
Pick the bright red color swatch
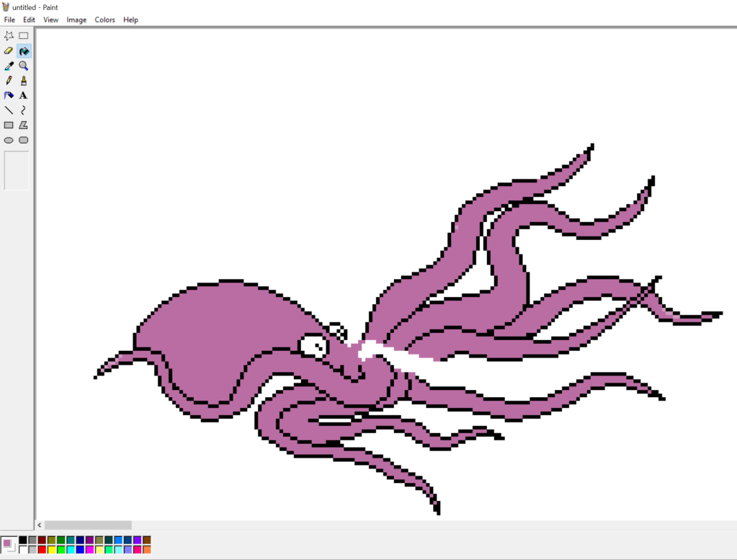[42, 550]
